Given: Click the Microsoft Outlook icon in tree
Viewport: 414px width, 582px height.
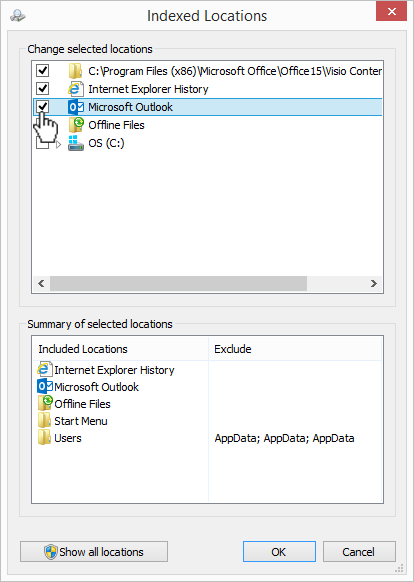Looking at the screenshot, I should [76, 107].
